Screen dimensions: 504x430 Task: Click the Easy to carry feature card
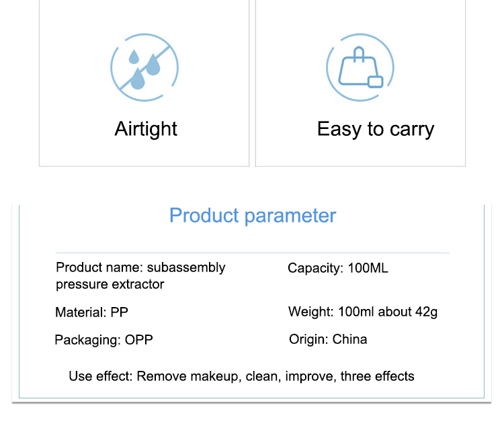point(360,83)
